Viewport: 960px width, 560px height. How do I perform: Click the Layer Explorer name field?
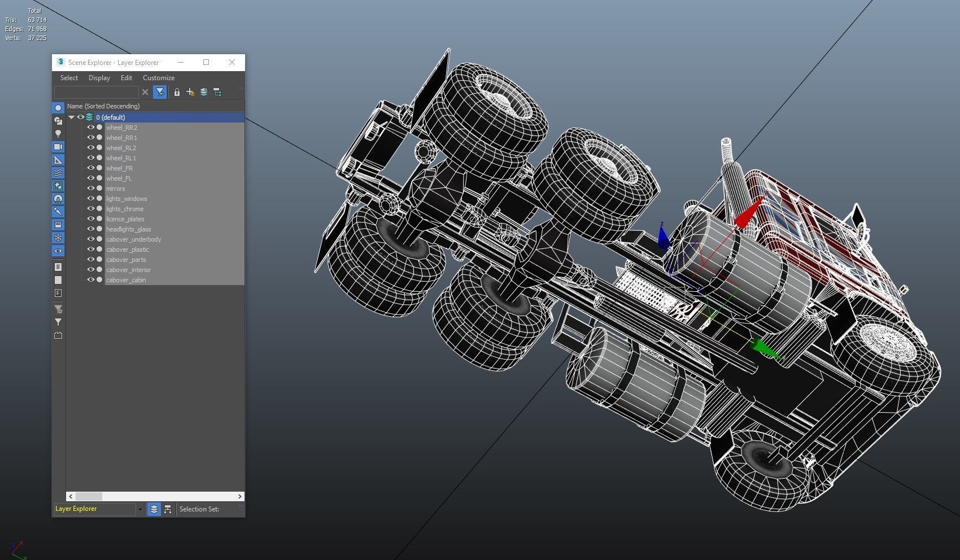95,509
